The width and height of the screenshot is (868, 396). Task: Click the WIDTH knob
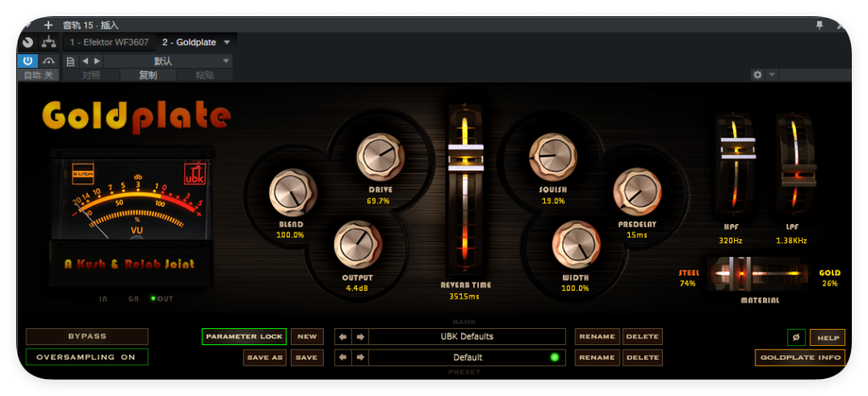click(x=576, y=245)
